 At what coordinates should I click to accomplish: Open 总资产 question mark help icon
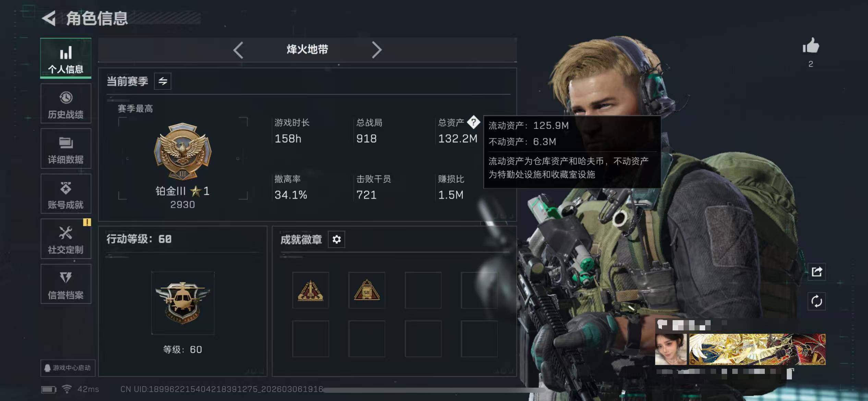pyautogui.click(x=473, y=122)
